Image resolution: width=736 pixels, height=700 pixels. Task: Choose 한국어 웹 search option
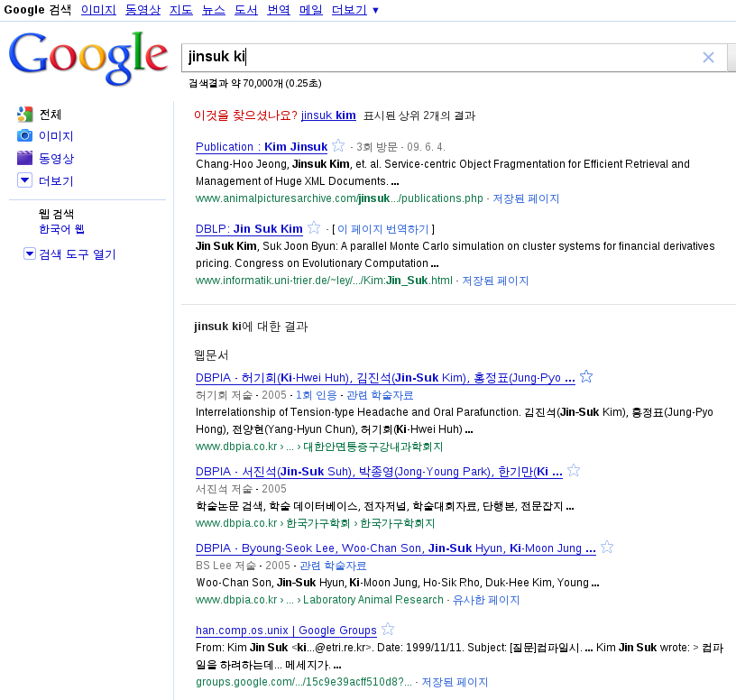click(61, 229)
